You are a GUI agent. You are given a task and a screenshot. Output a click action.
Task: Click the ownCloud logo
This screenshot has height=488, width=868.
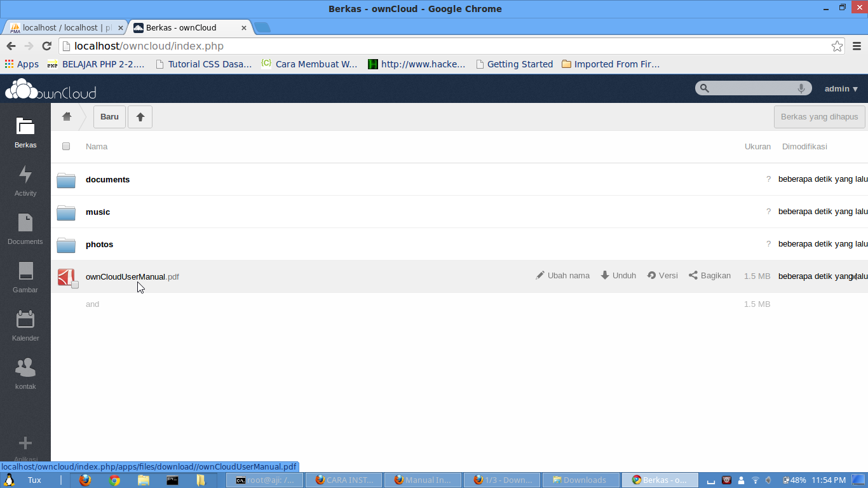[x=51, y=89]
